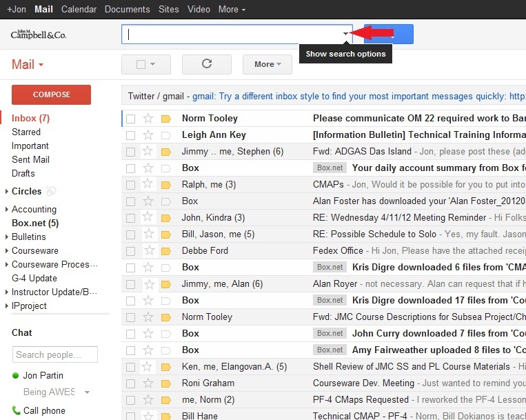
Task: Open the Sent Mail folder
Action: [30, 159]
